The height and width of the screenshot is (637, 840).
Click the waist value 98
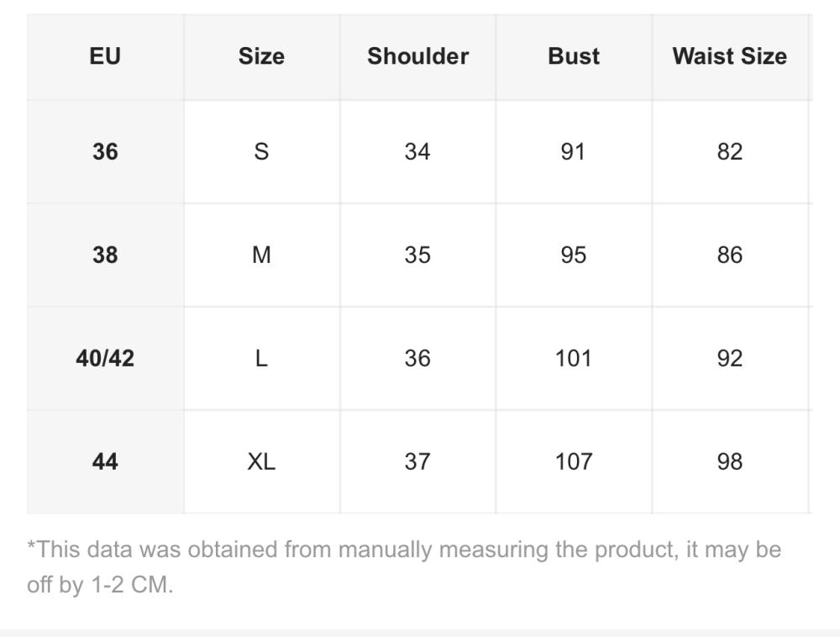point(729,461)
